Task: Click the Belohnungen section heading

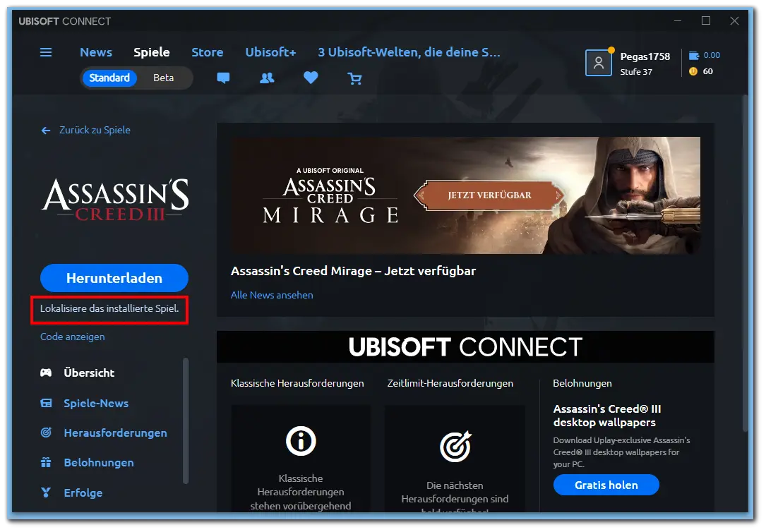Action: coord(582,384)
